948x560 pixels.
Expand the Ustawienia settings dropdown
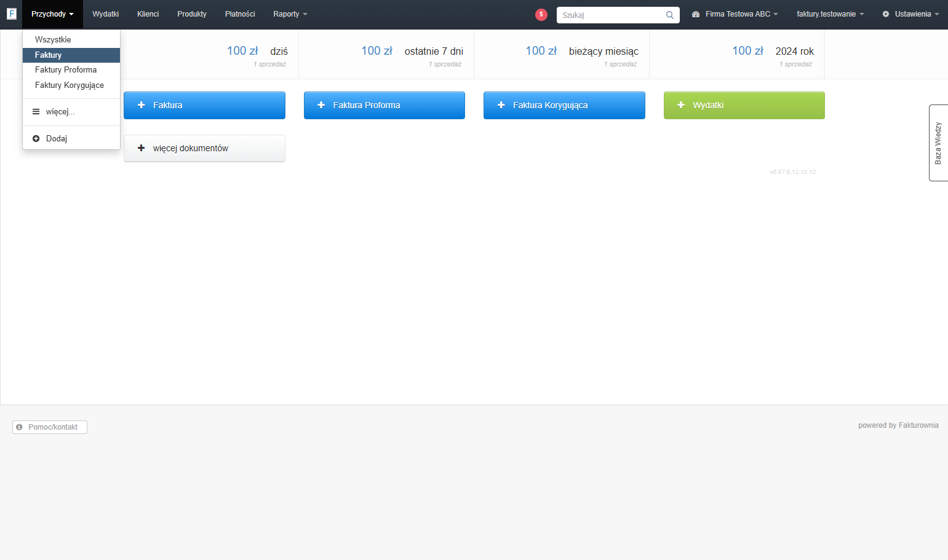(x=910, y=14)
